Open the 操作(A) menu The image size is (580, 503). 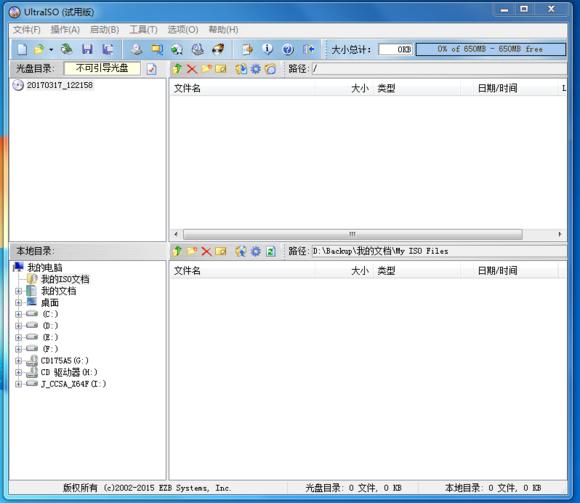coord(65,30)
